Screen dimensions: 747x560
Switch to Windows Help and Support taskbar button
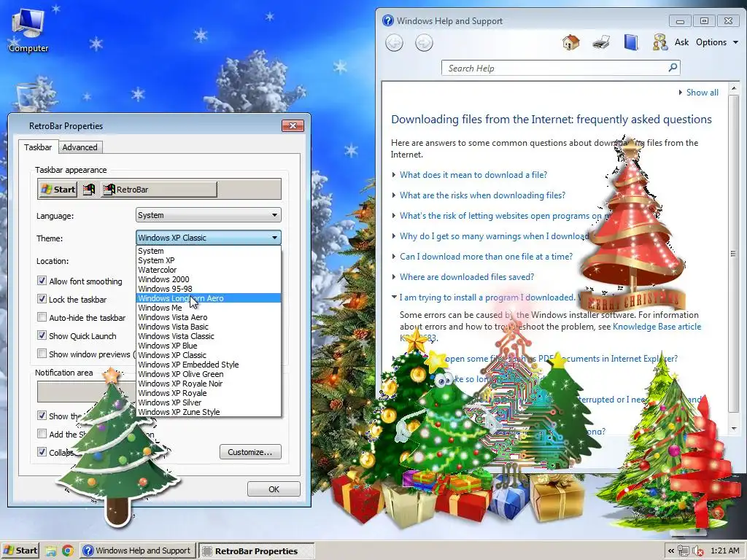click(x=138, y=551)
